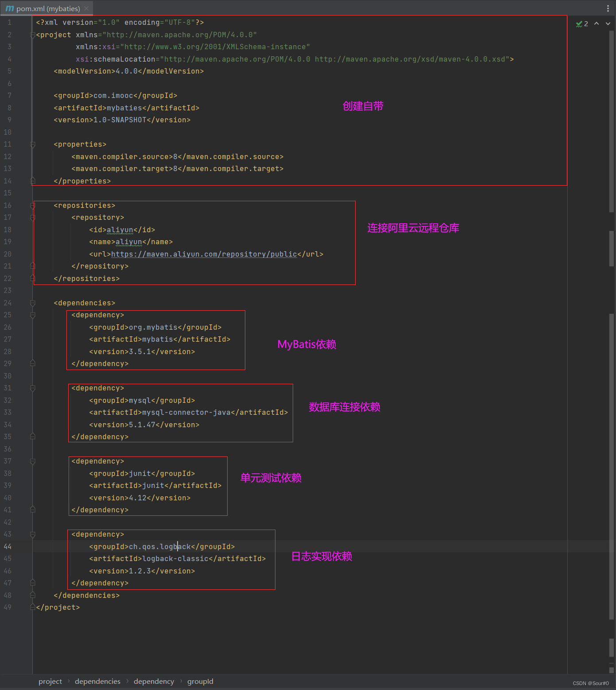The image size is (616, 690).
Task: Select the pom.xml (mybaties) editor tab
Action: tap(46, 8)
